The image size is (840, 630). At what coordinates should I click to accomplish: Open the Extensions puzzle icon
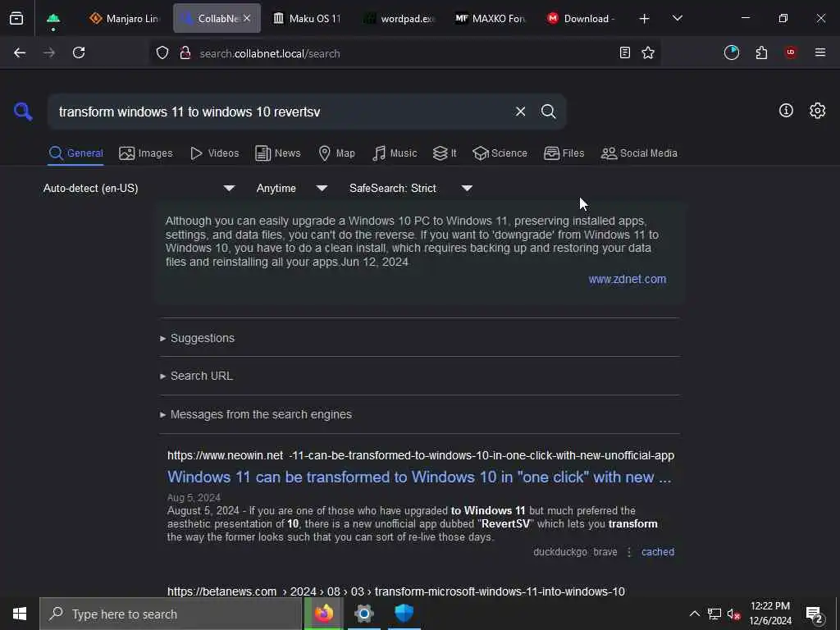[x=761, y=52]
